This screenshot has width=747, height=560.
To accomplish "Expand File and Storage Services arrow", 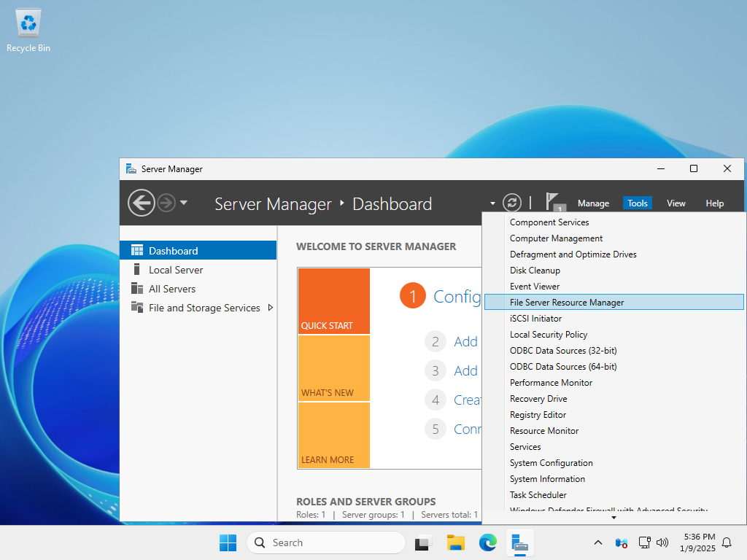I will (x=270, y=308).
